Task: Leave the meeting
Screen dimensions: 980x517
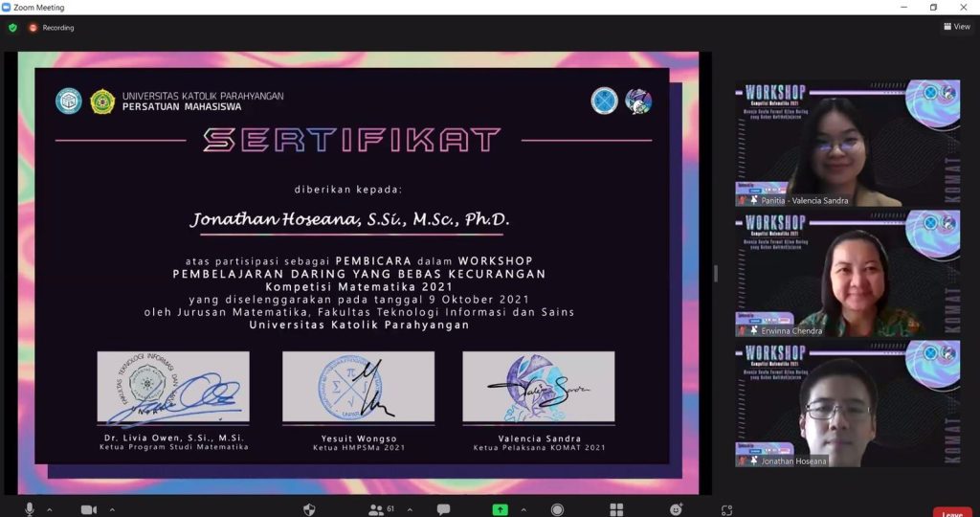Action: [x=952, y=511]
